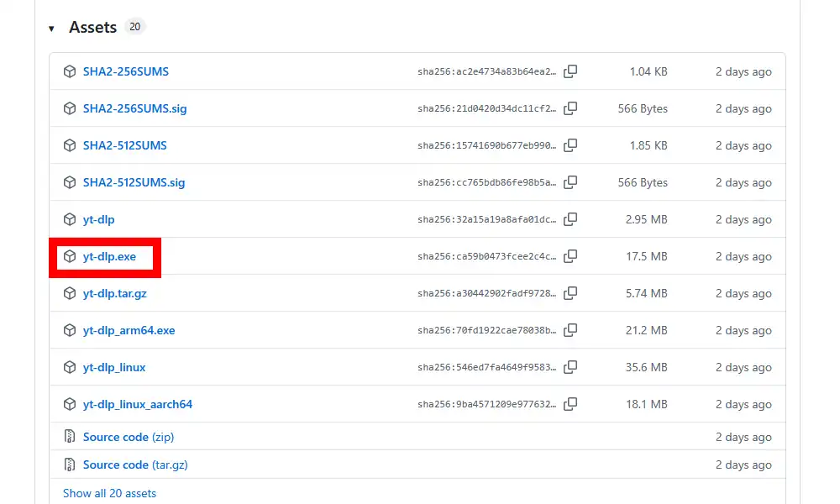This screenshot has width=840, height=504.
Task: Click the package icon in the 35.6 MB row
Action: click(70, 367)
